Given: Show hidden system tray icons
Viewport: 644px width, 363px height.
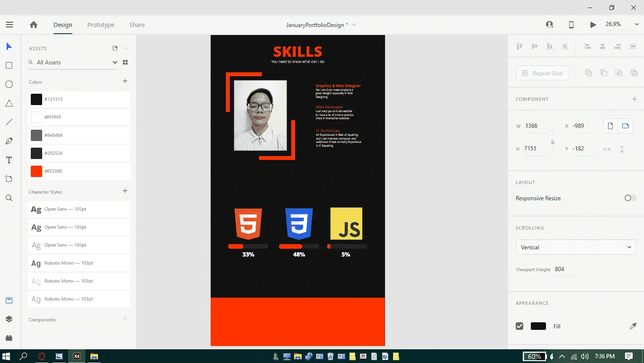Looking at the screenshot, I should 562,356.
